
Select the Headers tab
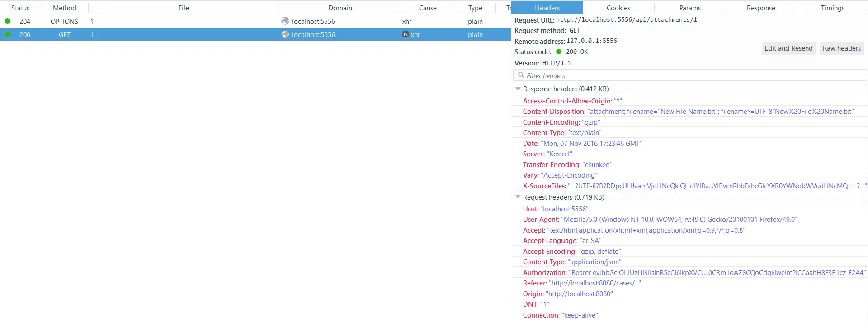tap(547, 8)
